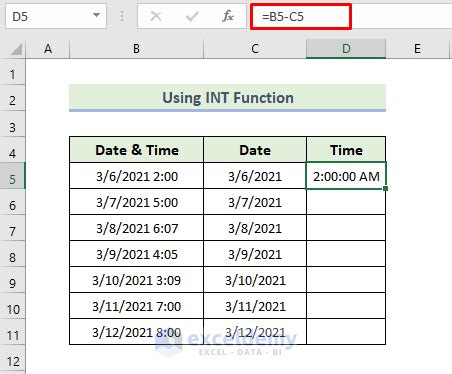This screenshot has height=374, width=452.
Task: Select cell with 3/7/2021 5:00
Action: [x=137, y=202]
